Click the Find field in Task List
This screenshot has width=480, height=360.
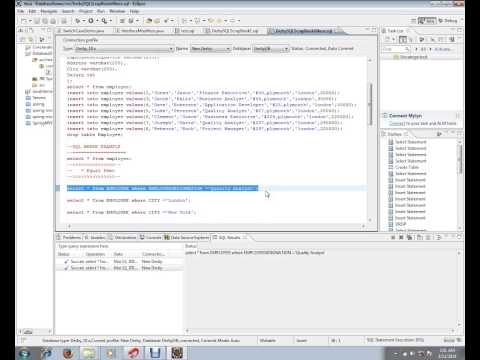click(x=396, y=49)
